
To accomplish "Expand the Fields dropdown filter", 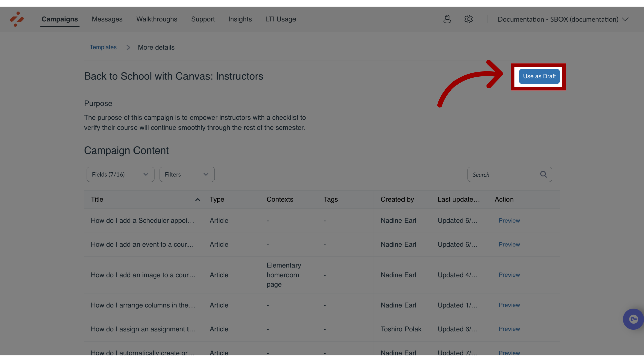I will (x=120, y=174).
